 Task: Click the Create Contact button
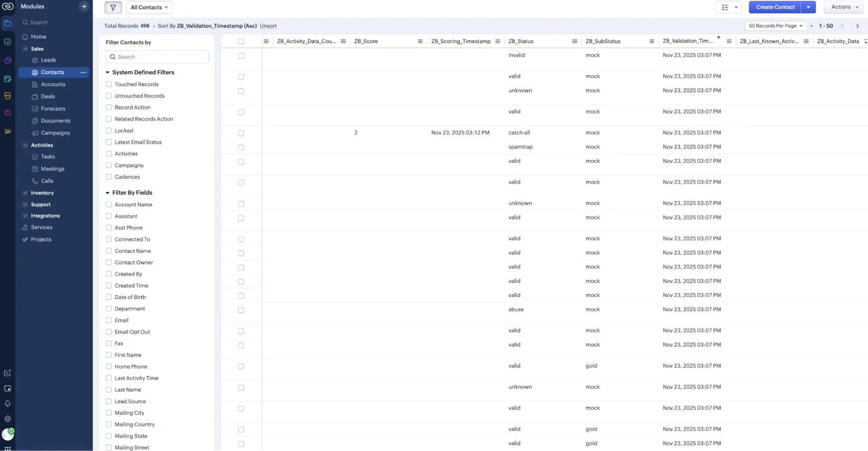coord(775,7)
